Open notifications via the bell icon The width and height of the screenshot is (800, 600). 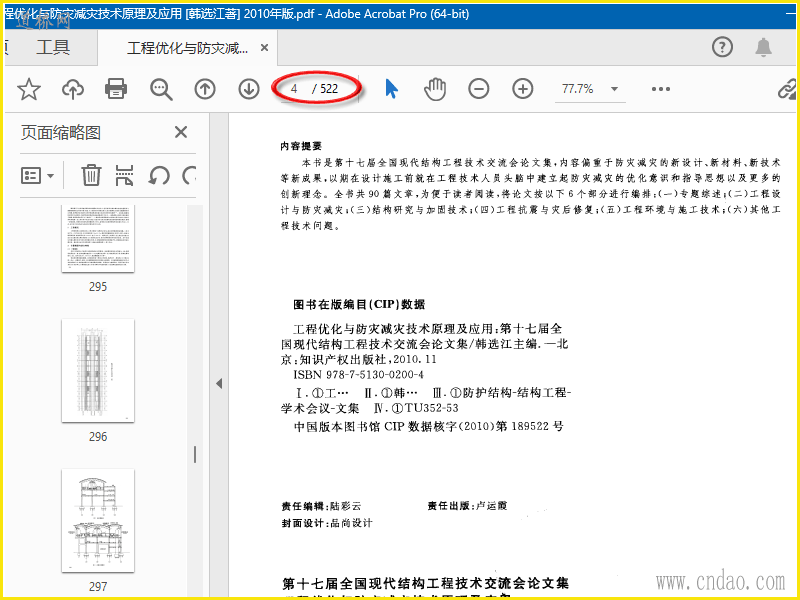(763, 47)
